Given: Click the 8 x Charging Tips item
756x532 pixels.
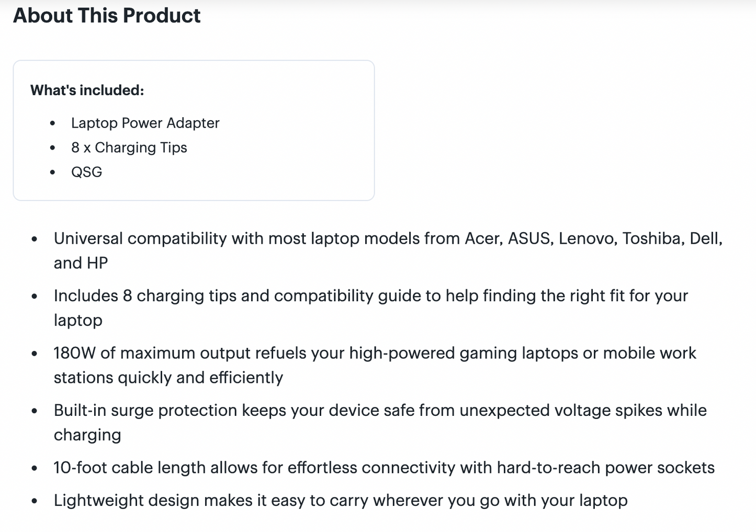Looking at the screenshot, I should point(129,148).
